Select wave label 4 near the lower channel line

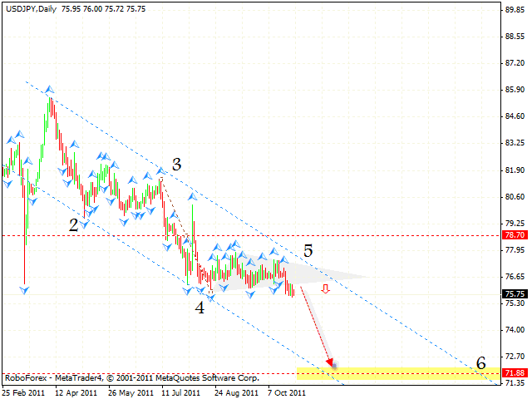pos(199,307)
